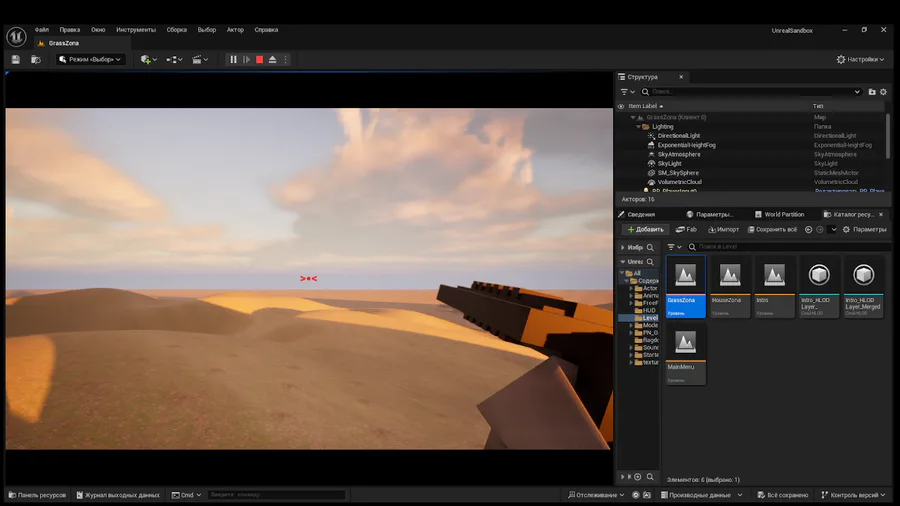Open the Сборка menu
The image size is (900, 506).
tap(177, 30)
